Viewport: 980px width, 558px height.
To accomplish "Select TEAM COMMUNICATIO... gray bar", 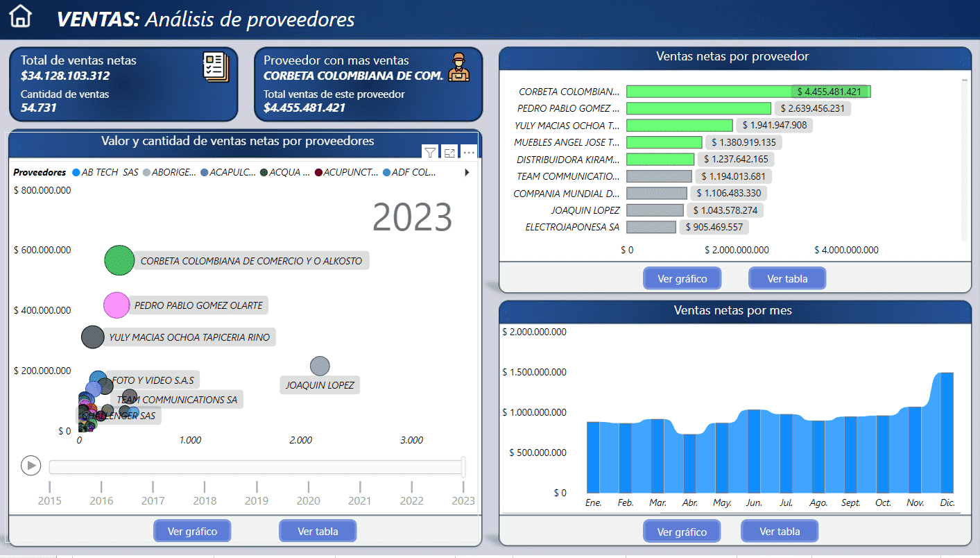I will (660, 176).
